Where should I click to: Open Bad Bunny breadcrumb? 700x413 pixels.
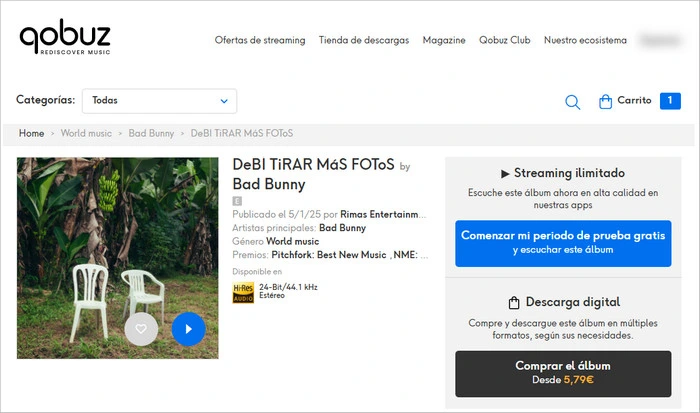[x=151, y=133]
